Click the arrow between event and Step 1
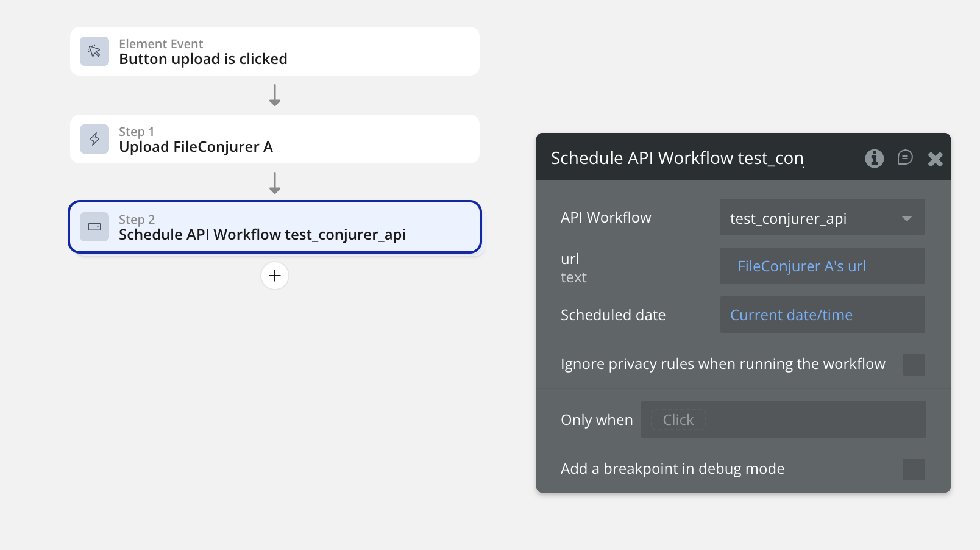This screenshot has height=550, width=980. (275, 95)
